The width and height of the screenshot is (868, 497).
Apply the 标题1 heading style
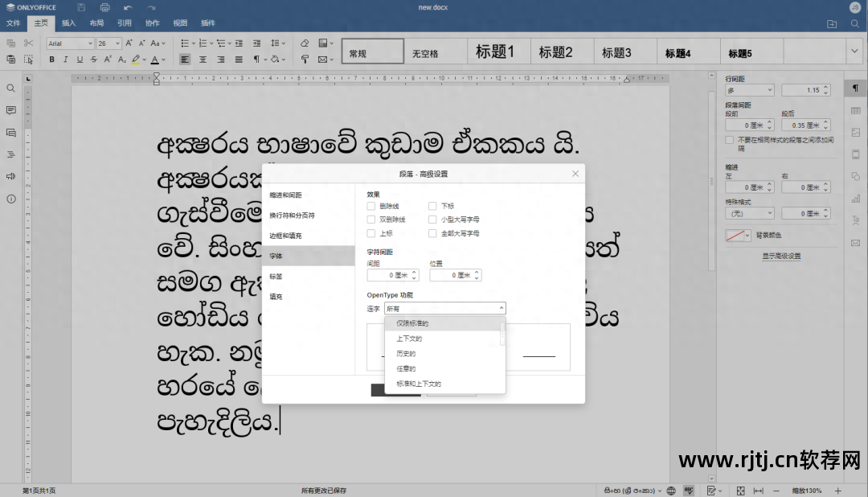(494, 53)
